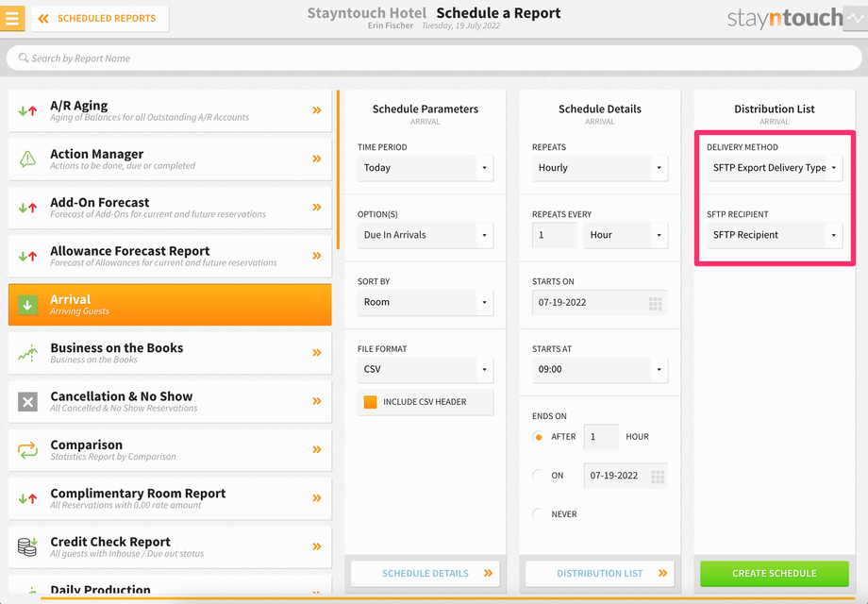Image resolution: width=868 pixels, height=604 pixels.
Task: Click the Repeats Every number field
Action: (555, 235)
